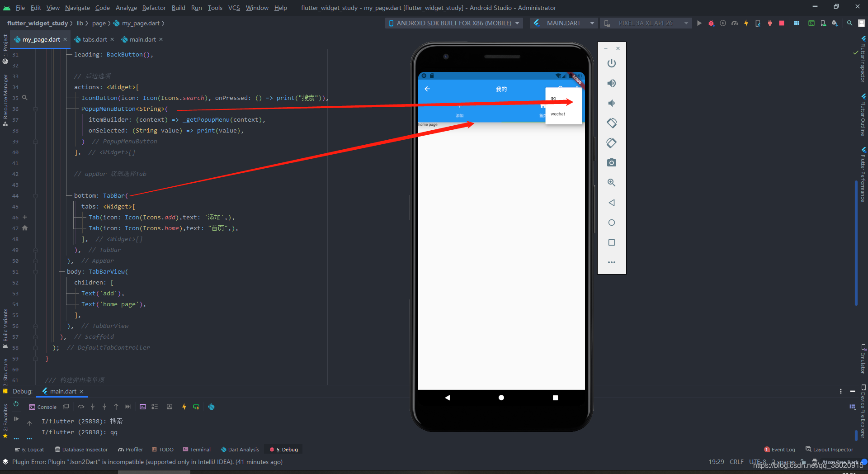Open the Dart Analysis tool window

240,450
